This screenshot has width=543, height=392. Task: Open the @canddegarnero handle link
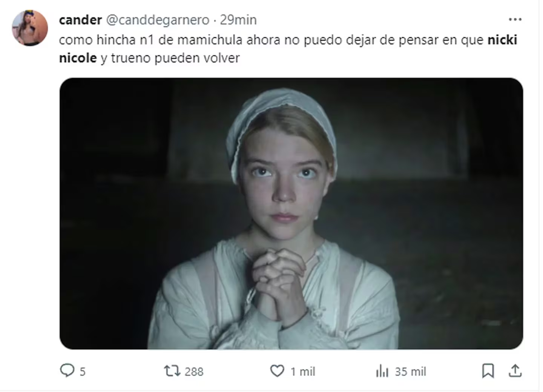pos(158,20)
